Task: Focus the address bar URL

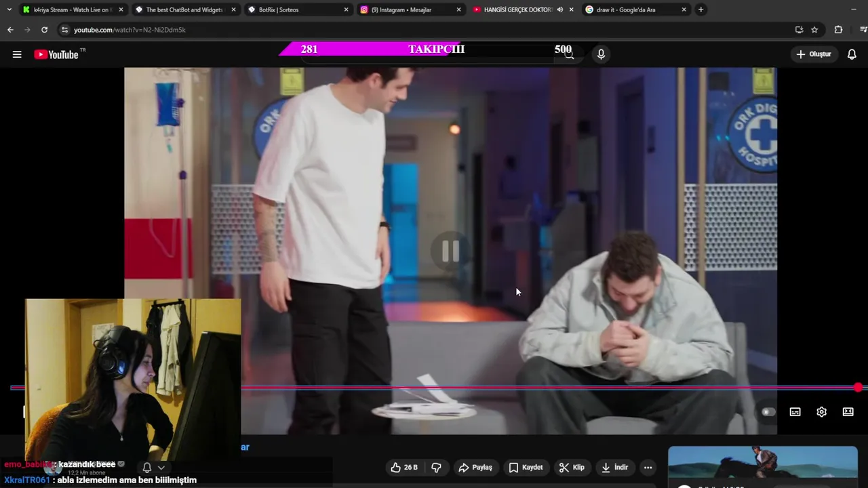Action: tap(129, 30)
